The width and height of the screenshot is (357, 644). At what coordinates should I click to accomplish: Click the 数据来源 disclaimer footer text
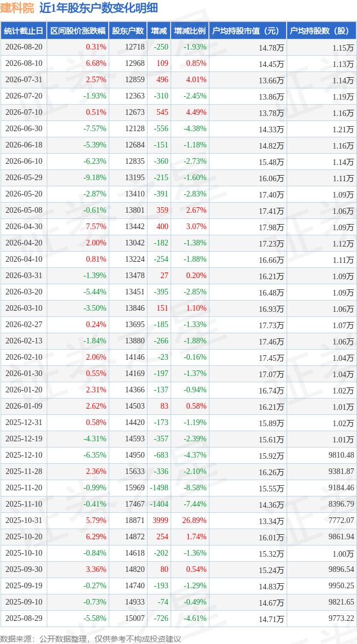[x=91, y=638]
